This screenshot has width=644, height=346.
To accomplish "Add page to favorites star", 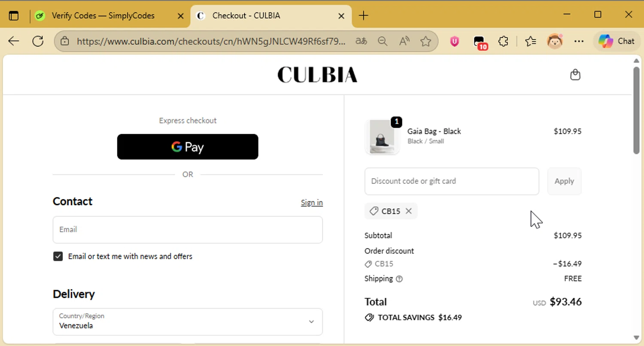I will click(426, 41).
